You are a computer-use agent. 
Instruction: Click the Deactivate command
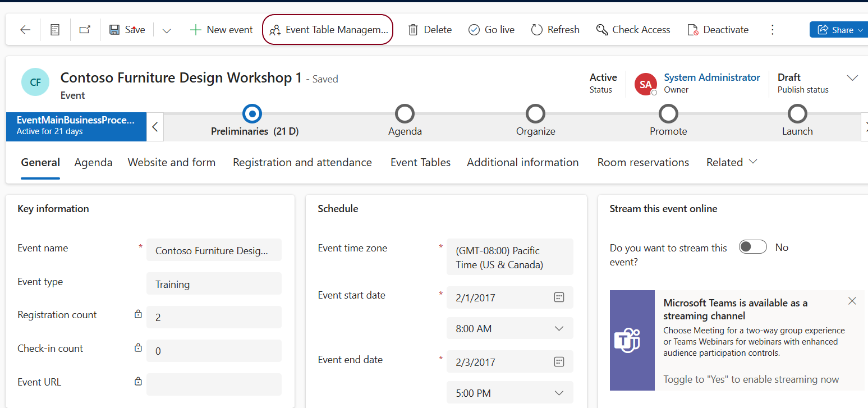pos(718,30)
